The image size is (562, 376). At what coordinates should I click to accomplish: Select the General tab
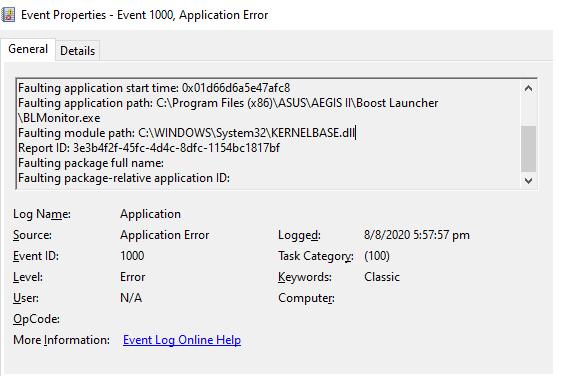[x=28, y=49]
